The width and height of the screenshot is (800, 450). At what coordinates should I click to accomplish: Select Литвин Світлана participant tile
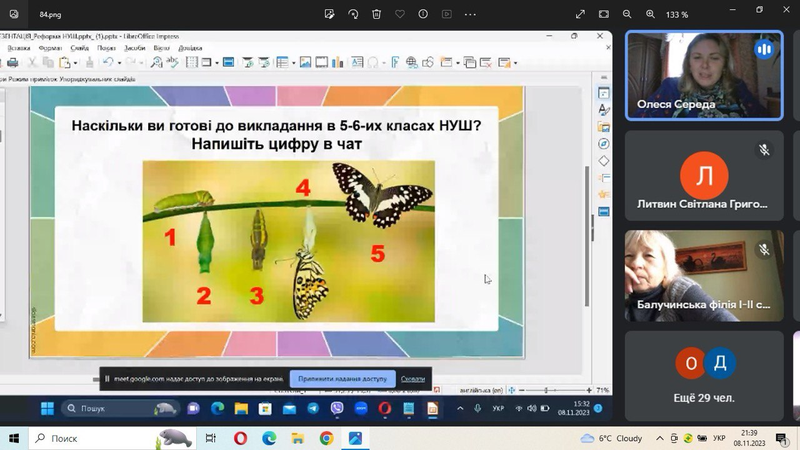click(704, 176)
